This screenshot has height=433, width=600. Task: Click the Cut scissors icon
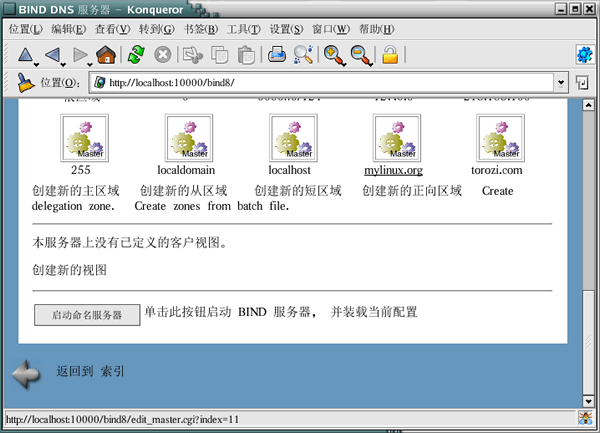192,55
